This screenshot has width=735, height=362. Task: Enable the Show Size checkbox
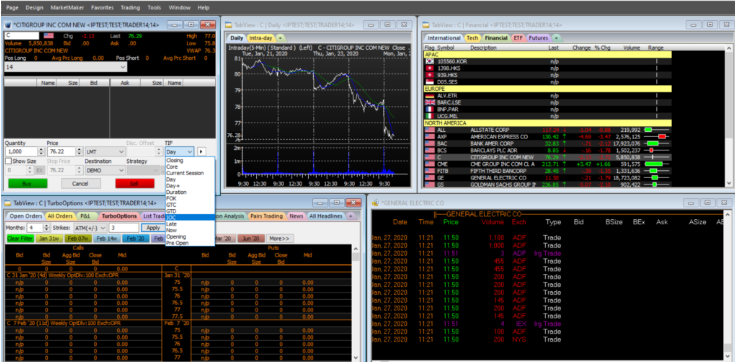(8, 161)
